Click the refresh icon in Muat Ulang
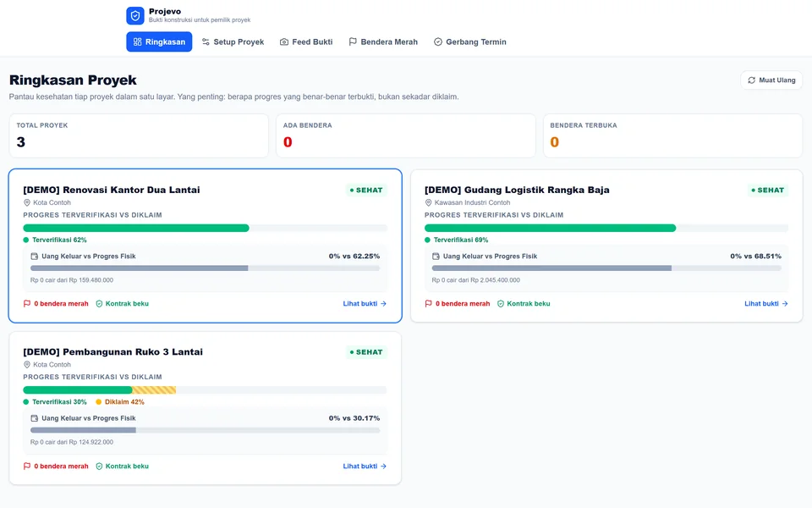 [751, 80]
